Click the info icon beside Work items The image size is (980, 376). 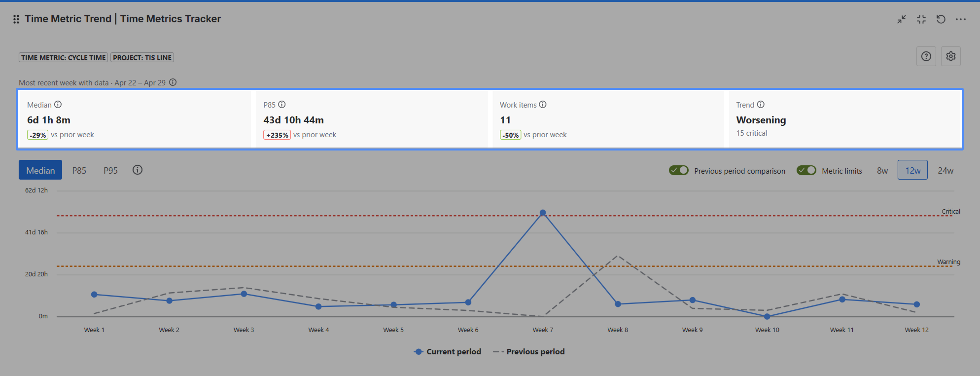(543, 105)
